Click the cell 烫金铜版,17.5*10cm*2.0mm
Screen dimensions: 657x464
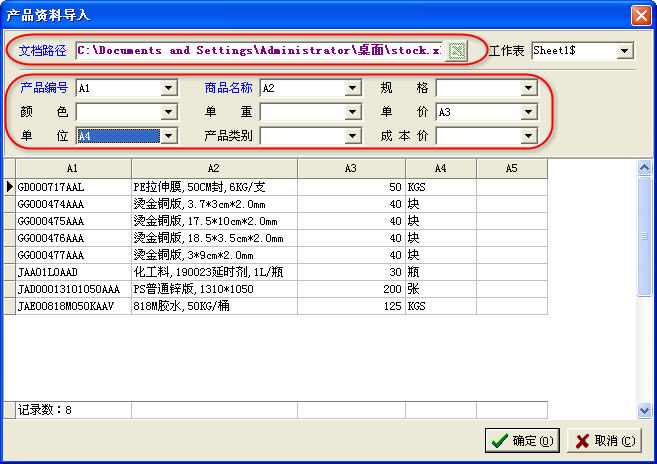(x=215, y=221)
